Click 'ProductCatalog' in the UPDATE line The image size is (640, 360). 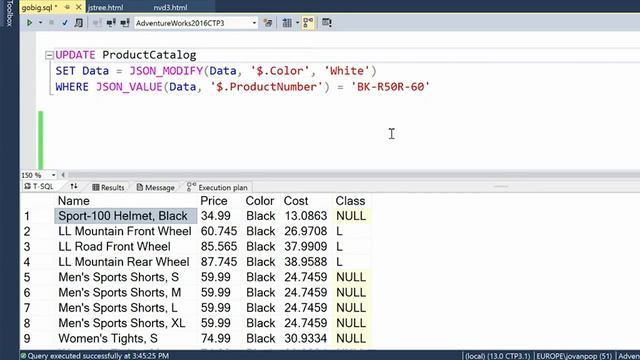pyautogui.click(x=149, y=55)
